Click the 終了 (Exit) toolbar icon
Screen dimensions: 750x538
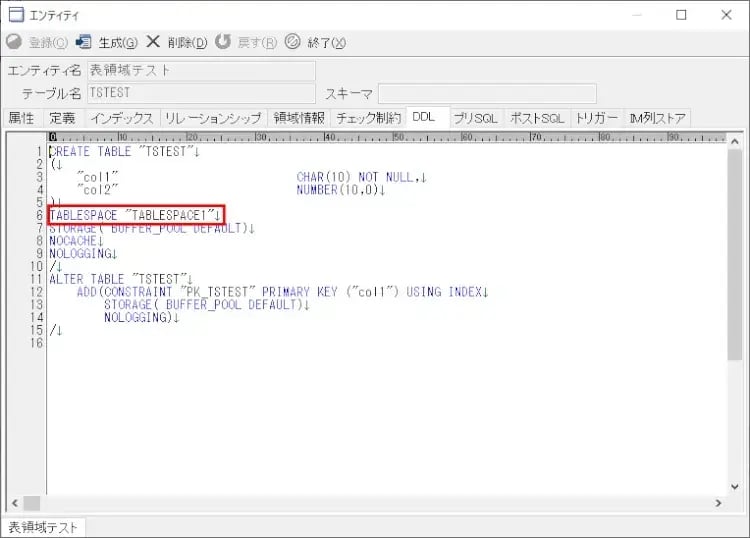[x=292, y=42]
